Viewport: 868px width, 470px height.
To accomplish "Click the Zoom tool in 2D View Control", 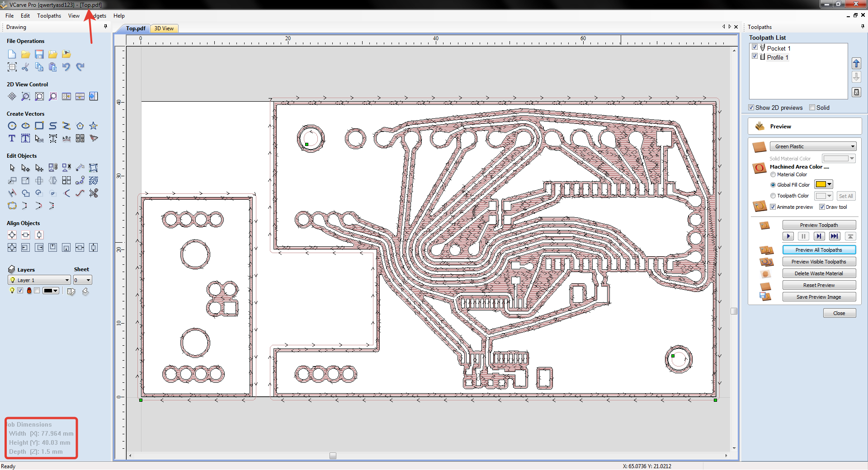I will 26,96.
